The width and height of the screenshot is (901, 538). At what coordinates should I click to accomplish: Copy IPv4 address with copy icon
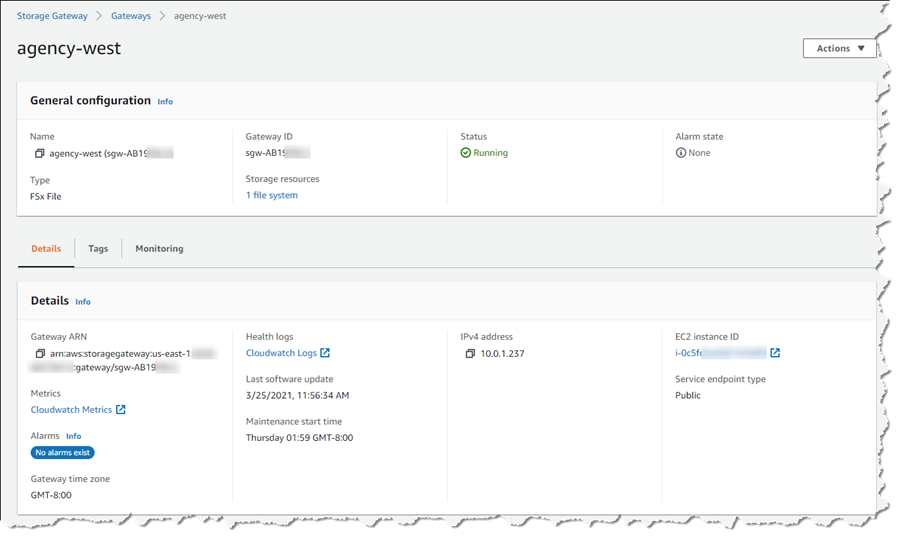(x=470, y=353)
